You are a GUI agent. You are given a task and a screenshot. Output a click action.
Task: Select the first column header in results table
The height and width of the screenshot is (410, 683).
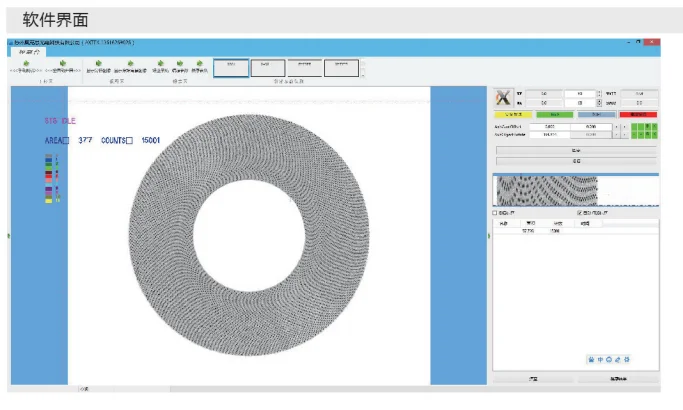504,223
